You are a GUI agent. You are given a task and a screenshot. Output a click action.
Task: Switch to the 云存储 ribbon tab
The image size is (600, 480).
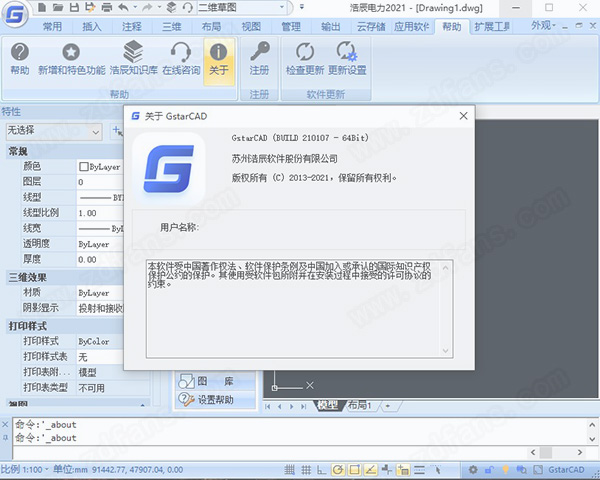pyautogui.click(x=371, y=26)
